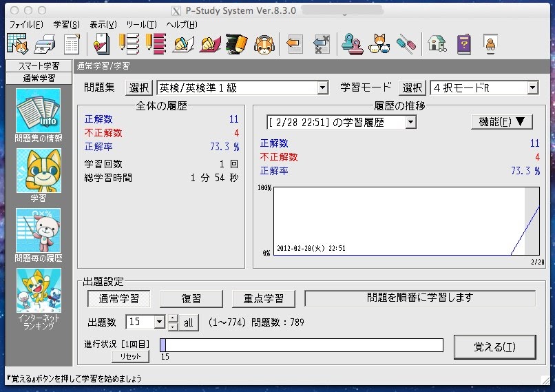Screen dimensions: 555x392
Task: Click the orange left arrow icon
Action: (x=295, y=44)
